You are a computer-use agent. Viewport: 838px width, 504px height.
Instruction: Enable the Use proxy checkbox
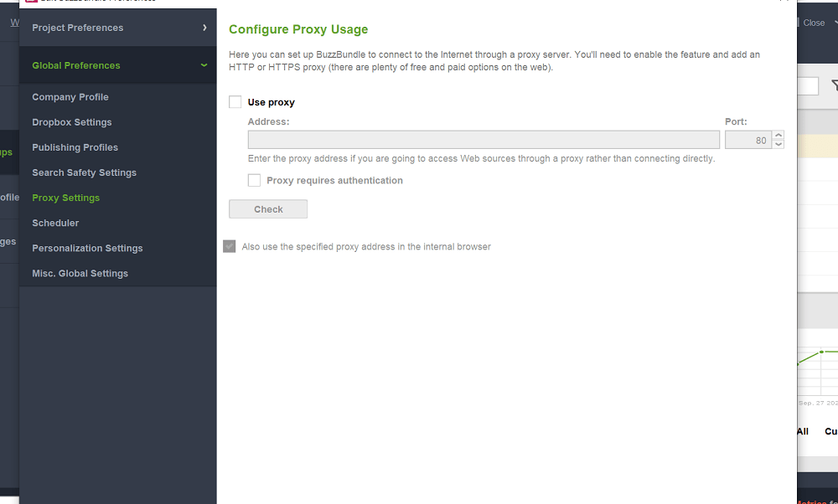235,102
